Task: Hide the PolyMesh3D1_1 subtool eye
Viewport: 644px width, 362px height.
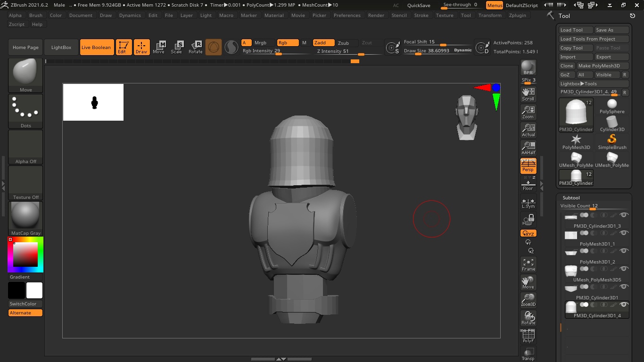Action: click(x=624, y=233)
